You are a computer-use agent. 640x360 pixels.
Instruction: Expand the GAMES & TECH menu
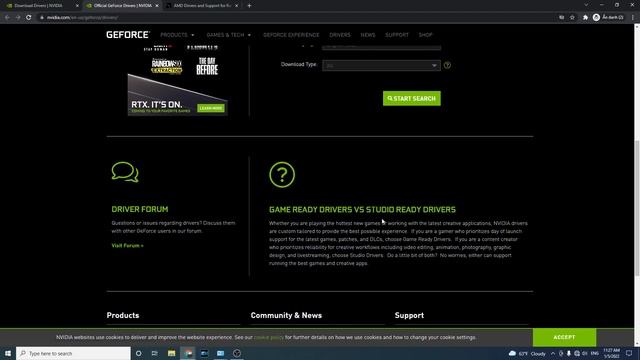(x=229, y=35)
